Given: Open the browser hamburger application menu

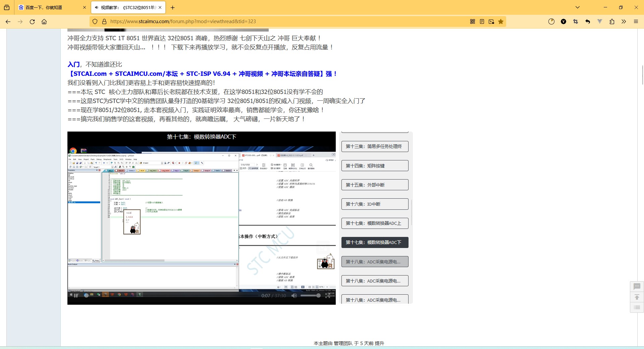Looking at the screenshot, I should click(636, 21).
